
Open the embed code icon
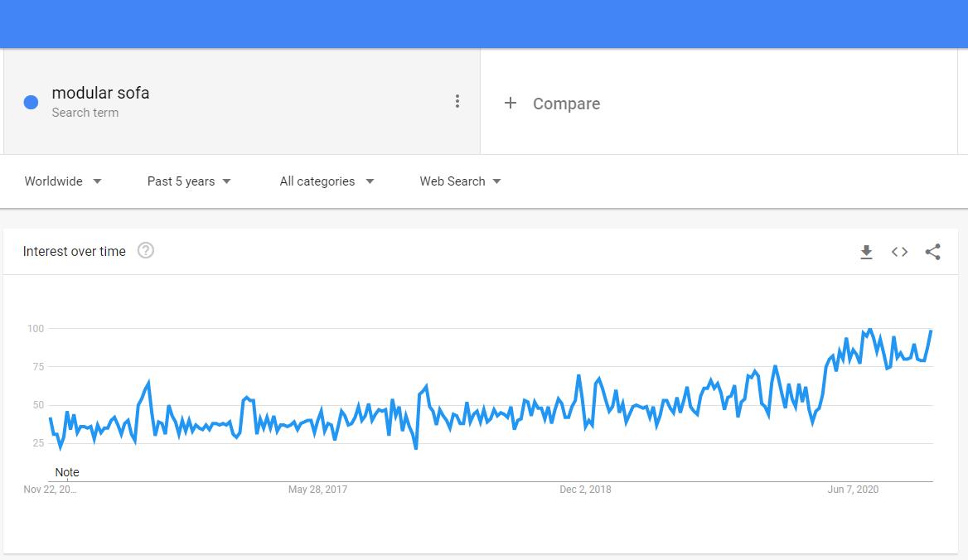tap(899, 252)
